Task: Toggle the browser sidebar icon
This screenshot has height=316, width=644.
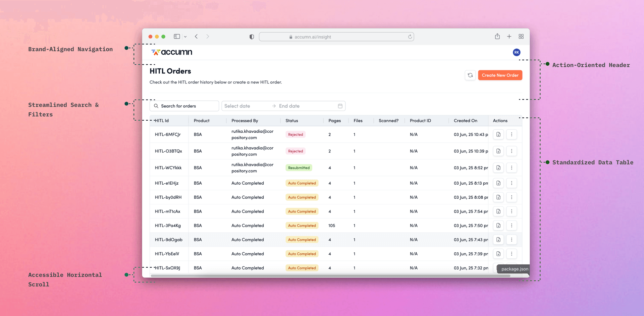Action: (177, 37)
